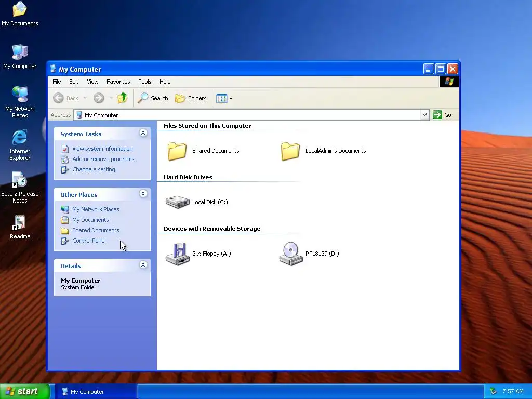Collapse the System Tasks panel
This screenshot has height=399, width=532.
[x=143, y=133]
